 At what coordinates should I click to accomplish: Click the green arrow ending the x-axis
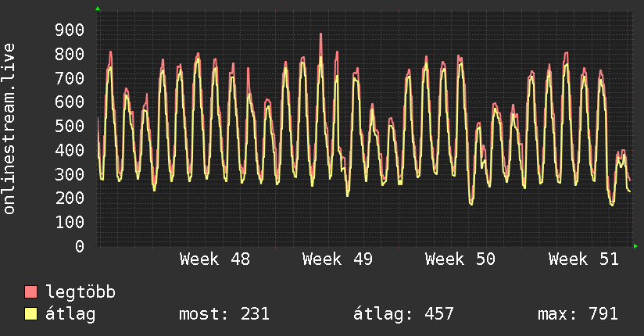[x=635, y=246]
